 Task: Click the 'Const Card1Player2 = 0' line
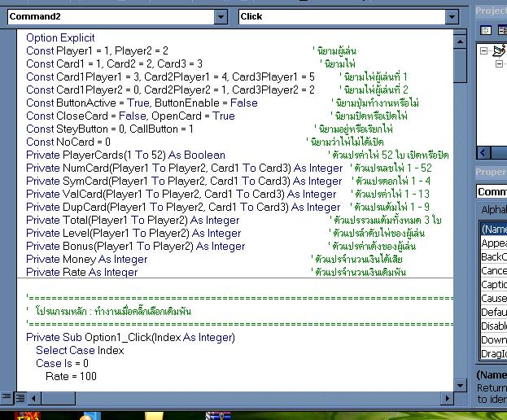(x=170, y=90)
